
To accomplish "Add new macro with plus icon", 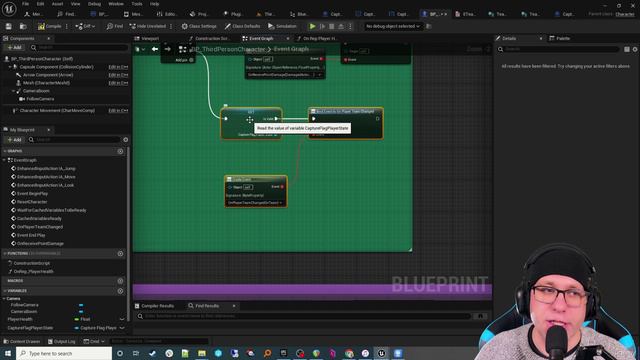I will pyautogui.click(x=120, y=281).
